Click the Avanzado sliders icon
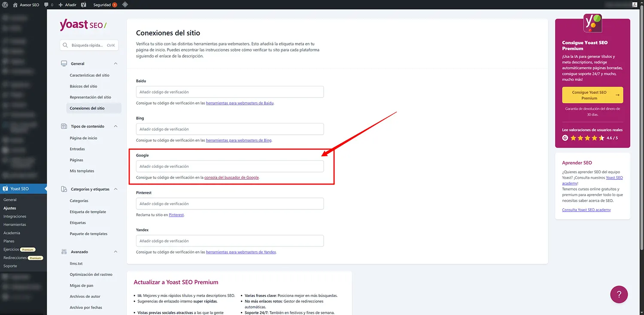The height and width of the screenshot is (315, 644). click(64, 251)
